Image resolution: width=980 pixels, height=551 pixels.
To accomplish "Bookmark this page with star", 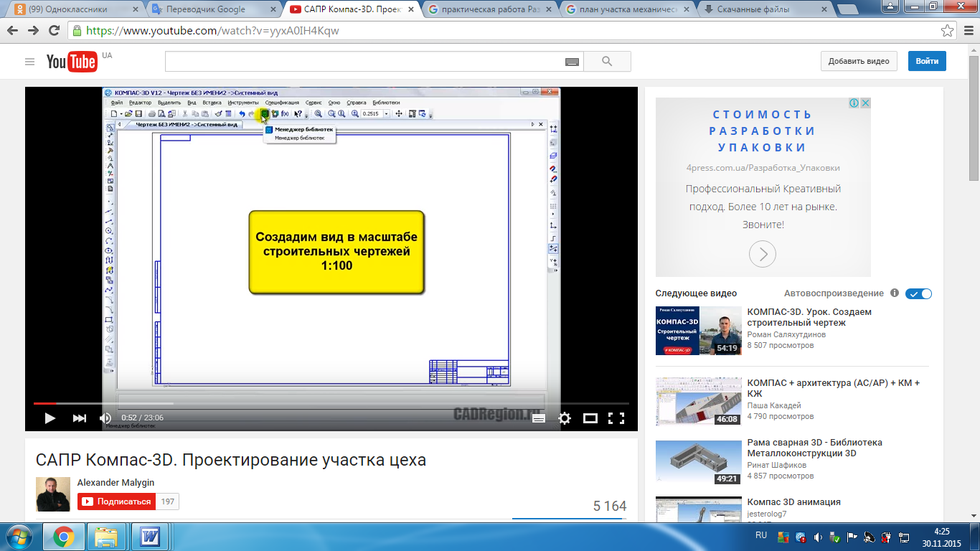I will tap(947, 31).
